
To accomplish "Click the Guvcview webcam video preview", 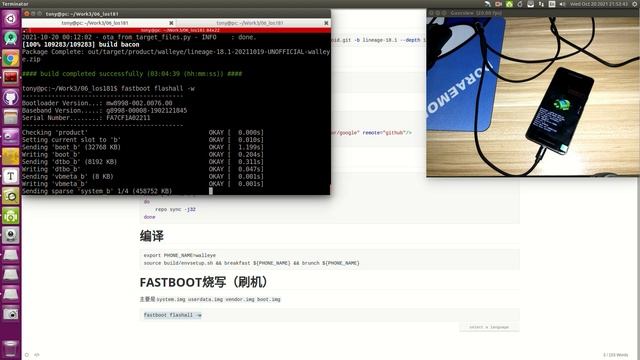I will tap(533, 96).
